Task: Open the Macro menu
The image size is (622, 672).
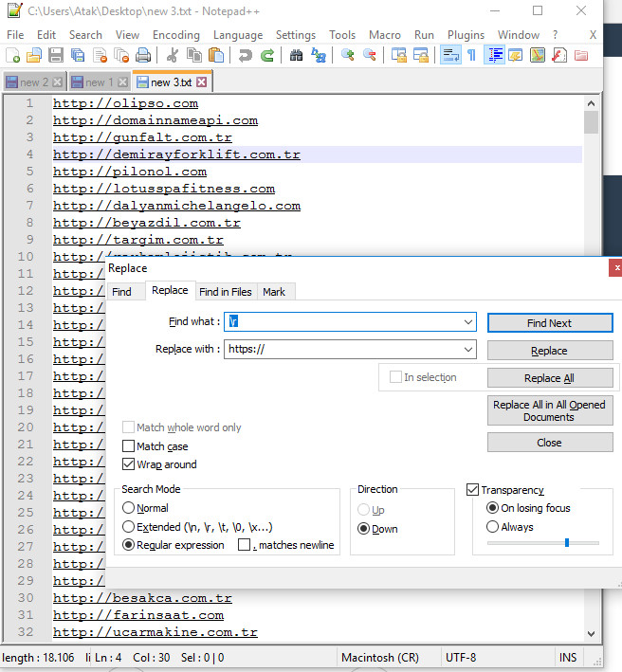Action: coord(385,35)
